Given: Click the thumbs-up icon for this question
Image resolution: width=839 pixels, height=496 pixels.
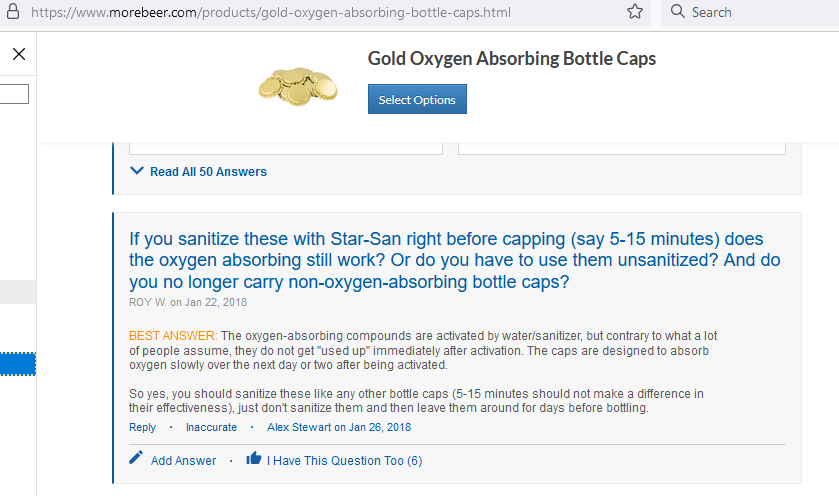Looking at the screenshot, I should pos(254,458).
